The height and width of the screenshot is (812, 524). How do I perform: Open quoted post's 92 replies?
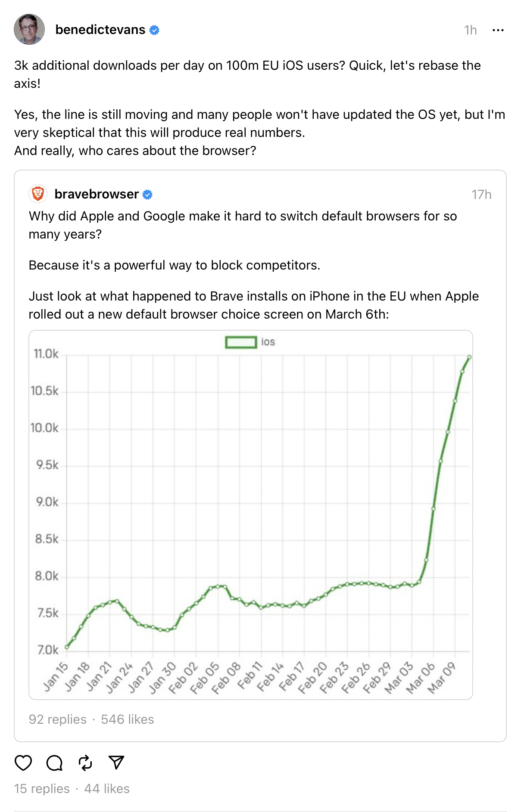(57, 719)
